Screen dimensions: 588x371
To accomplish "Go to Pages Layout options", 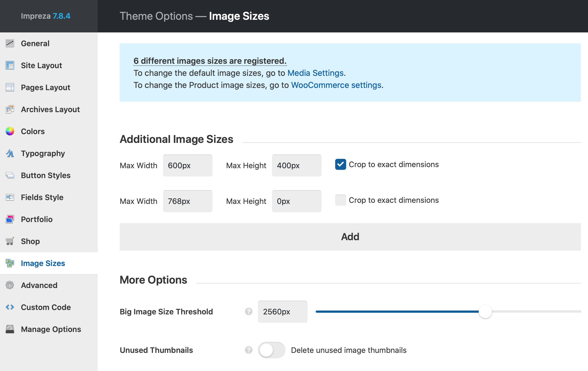I will pyautogui.click(x=49, y=87).
